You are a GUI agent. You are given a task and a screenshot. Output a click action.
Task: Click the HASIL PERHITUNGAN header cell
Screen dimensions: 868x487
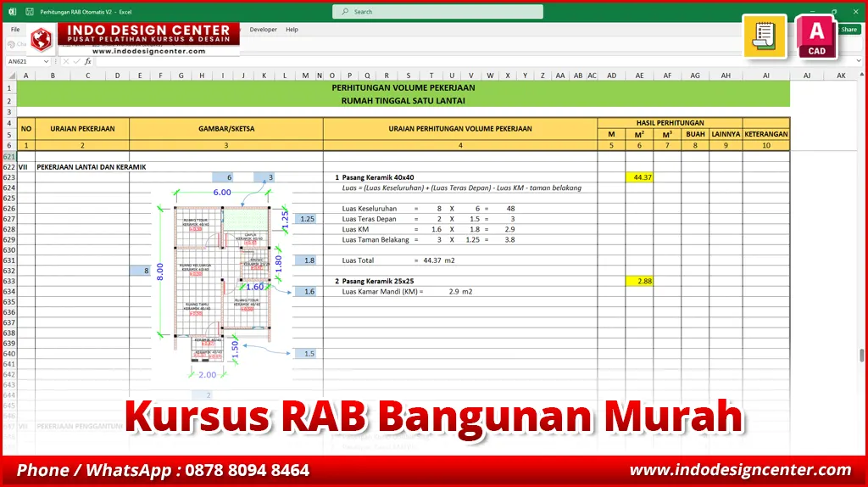(670, 123)
